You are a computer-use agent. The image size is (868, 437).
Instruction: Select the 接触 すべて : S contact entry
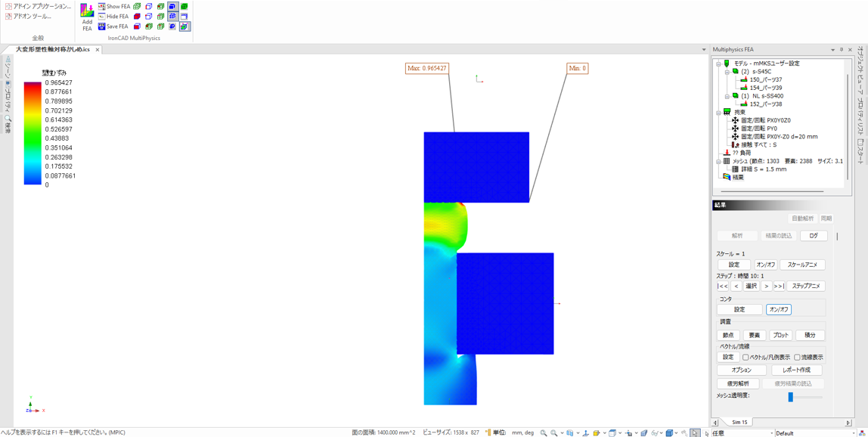click(755, 144)
